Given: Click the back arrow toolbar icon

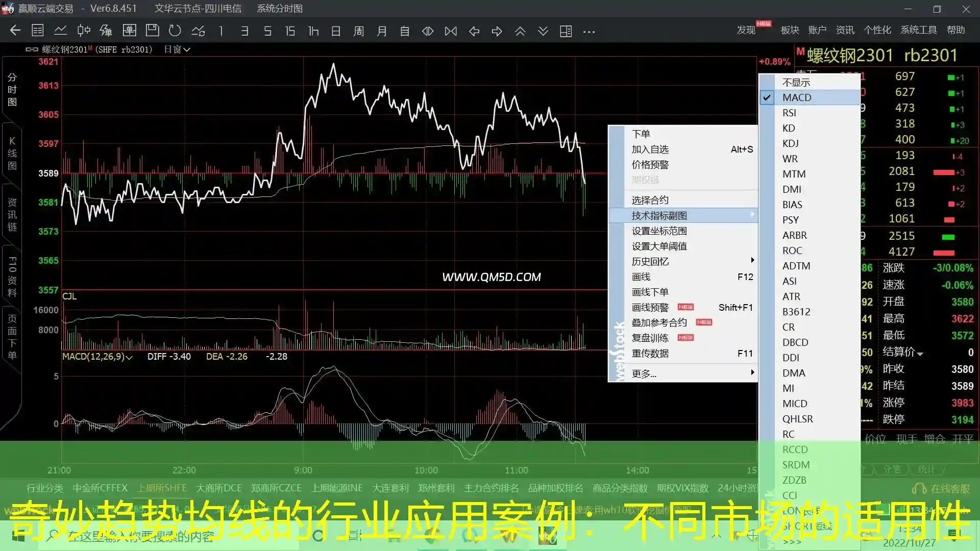Looking at the screenshot, I should pos(15,31).
